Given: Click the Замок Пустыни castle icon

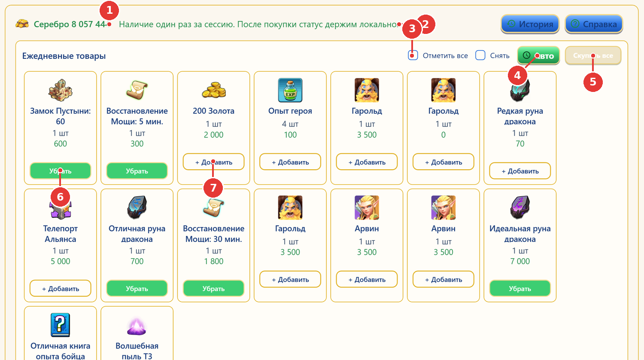Looking at the screenshot, I should click(60, 90).
